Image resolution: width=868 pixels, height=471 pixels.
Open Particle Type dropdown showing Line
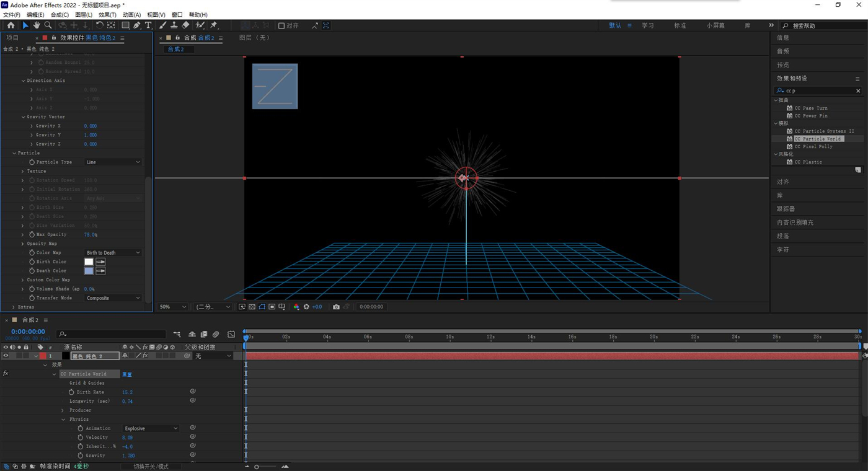113,162
